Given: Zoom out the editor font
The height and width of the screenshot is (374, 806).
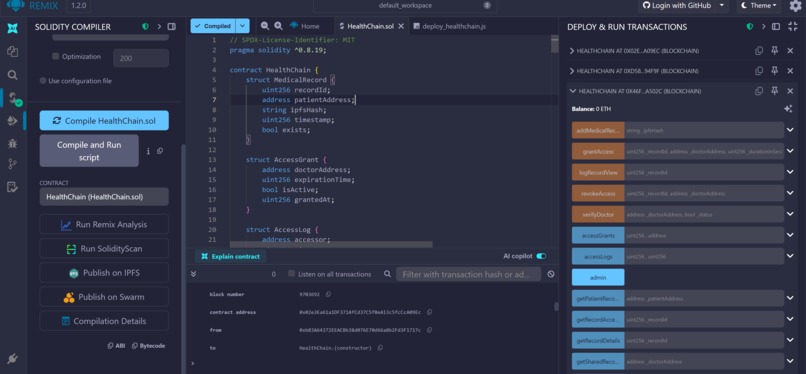Looking at the screenshot, I should [x=265, y=26].
